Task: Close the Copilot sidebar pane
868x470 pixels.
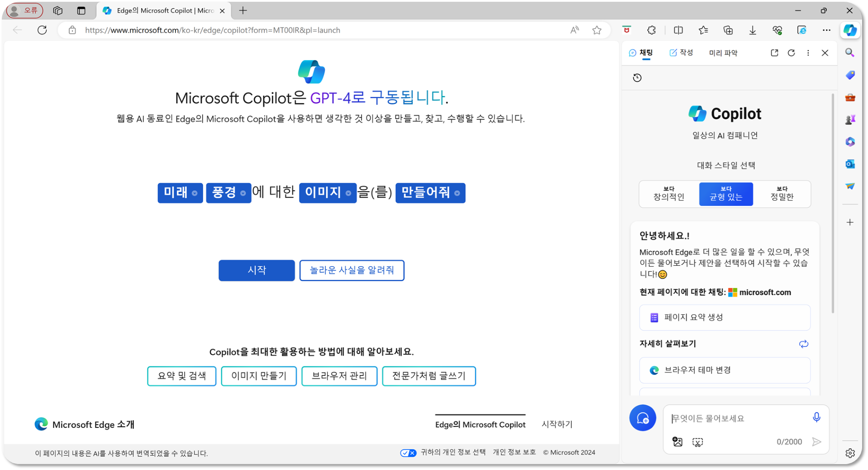Action: [x=825, y=53]
